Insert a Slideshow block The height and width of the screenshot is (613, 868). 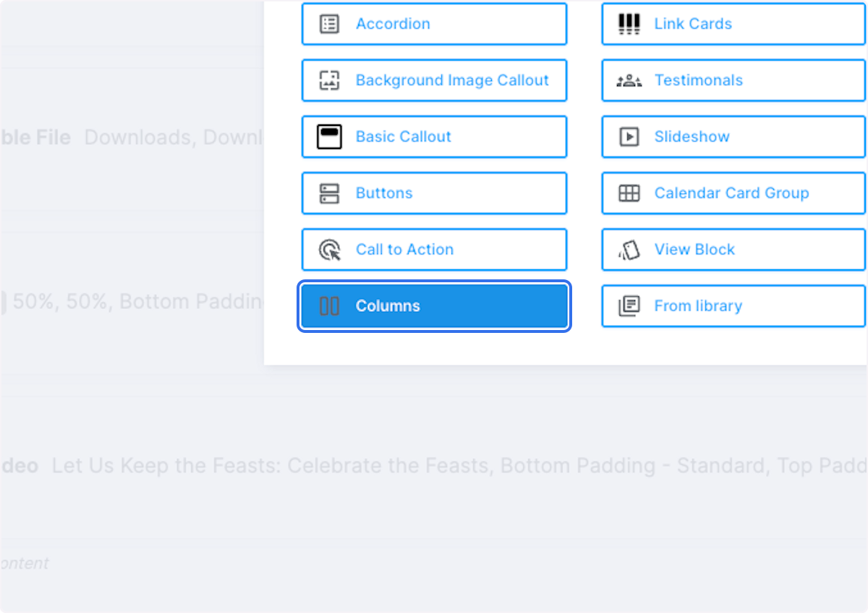pyautogui.click(x=733, y=136)
